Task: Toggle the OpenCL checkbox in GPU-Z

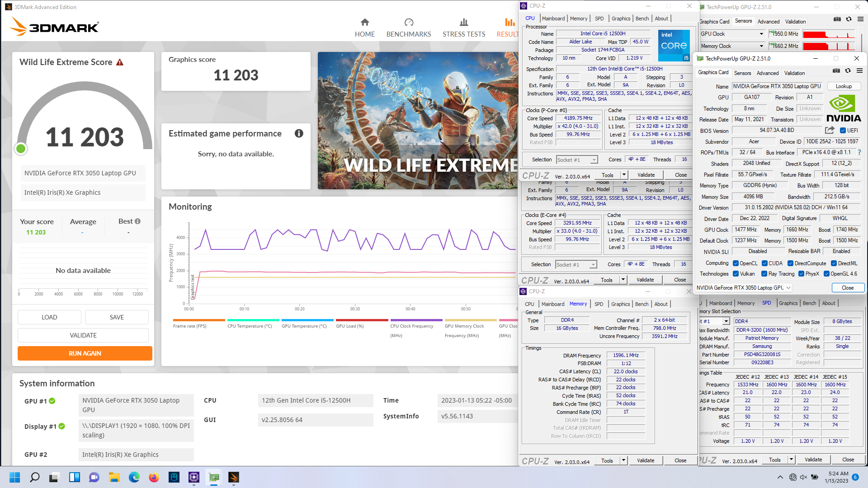Action: tap(736, 263)
